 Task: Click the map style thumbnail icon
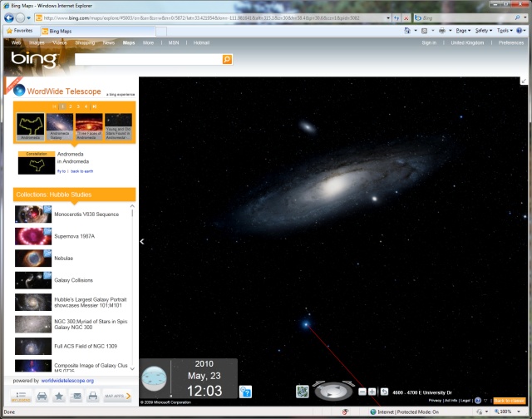pyautogui.click(x=303, y=392)
